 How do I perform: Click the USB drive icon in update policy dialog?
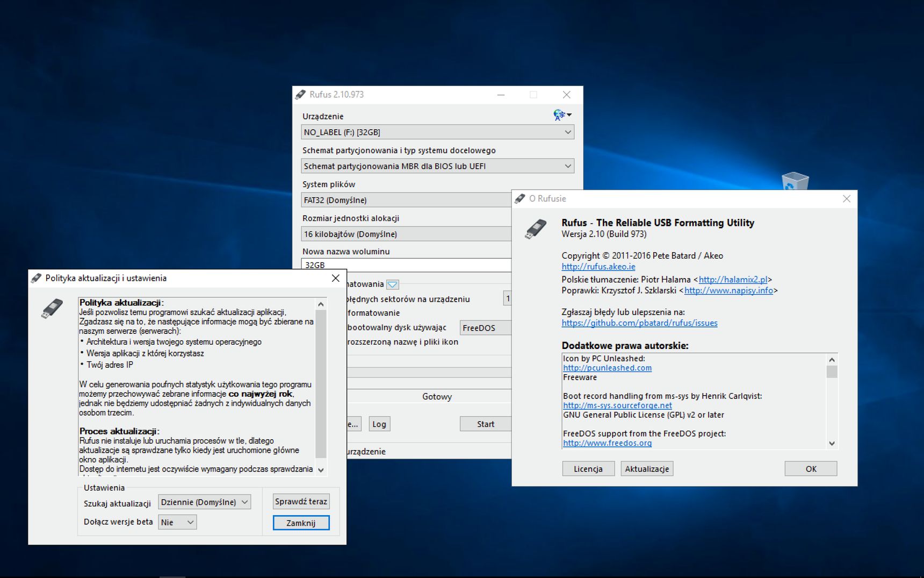[52, 309]
